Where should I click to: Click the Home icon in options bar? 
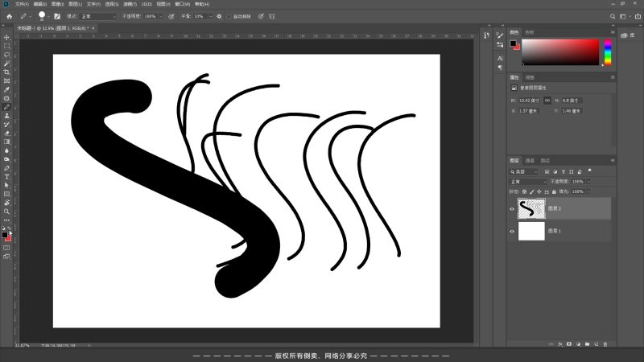[9, 16]
